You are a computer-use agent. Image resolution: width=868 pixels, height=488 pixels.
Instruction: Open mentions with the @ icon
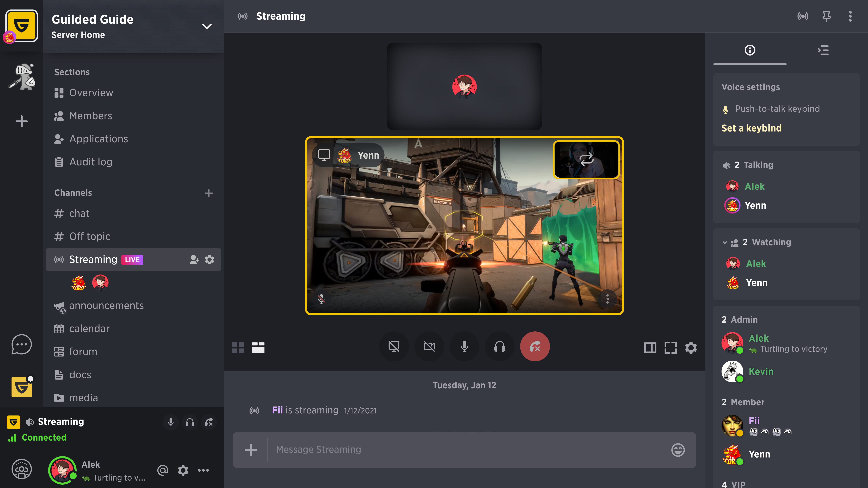[163, 470]
